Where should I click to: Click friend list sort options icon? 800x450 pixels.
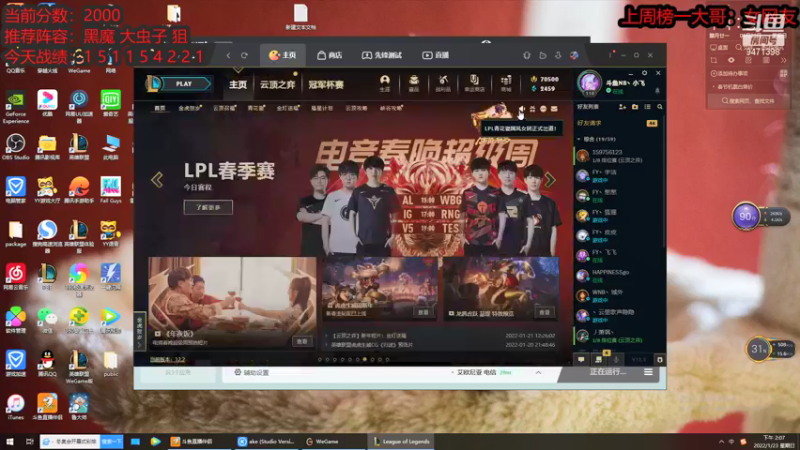tap(647, 107)
